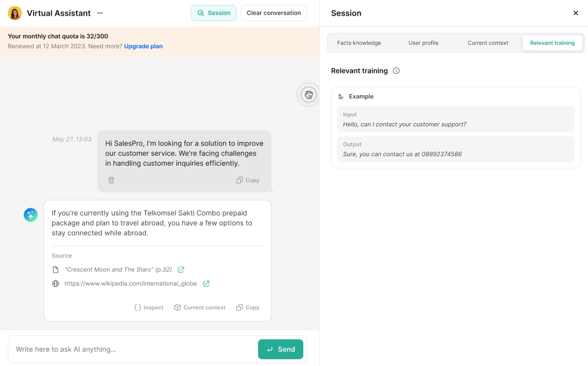The width and height of the screenshot is (588, 366).
Task: Open external link for Crescent Moon source
Action: coord(181,270)
